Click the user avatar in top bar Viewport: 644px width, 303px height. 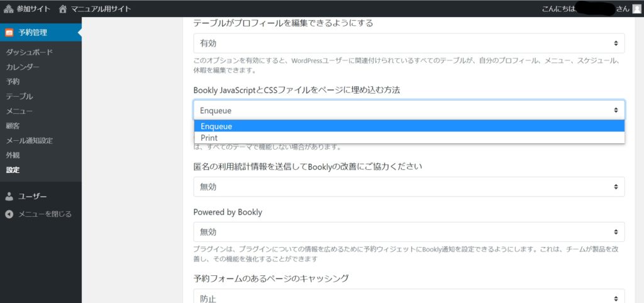pos(636,9)
